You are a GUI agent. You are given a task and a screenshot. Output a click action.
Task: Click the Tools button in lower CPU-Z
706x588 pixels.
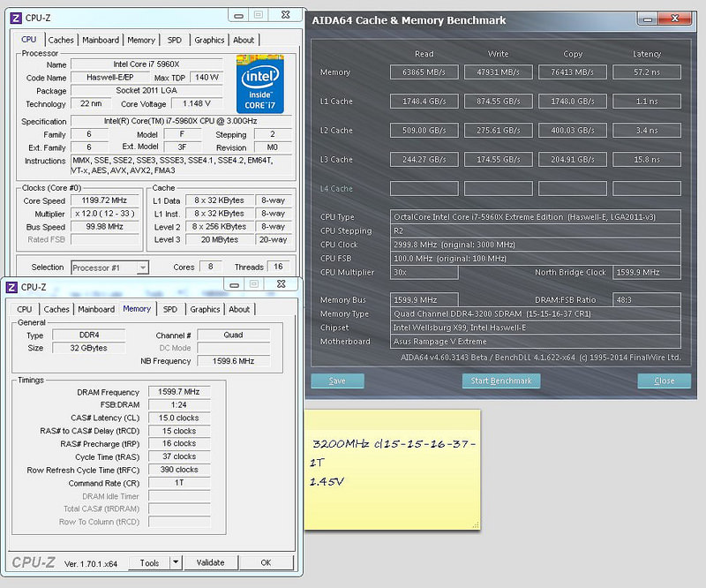(x=149, y=562)
